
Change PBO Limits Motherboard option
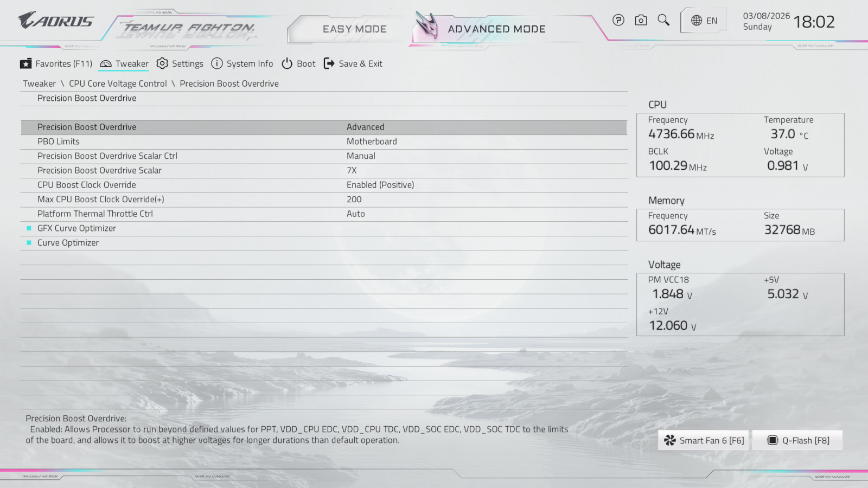click(372, 142)
